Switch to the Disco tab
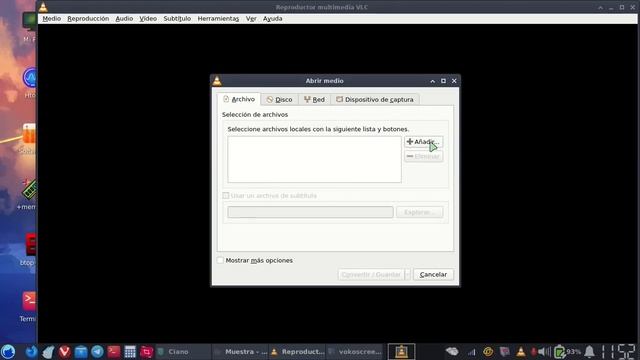The height and width of the screenshot is (360, 640). (280, 100)
